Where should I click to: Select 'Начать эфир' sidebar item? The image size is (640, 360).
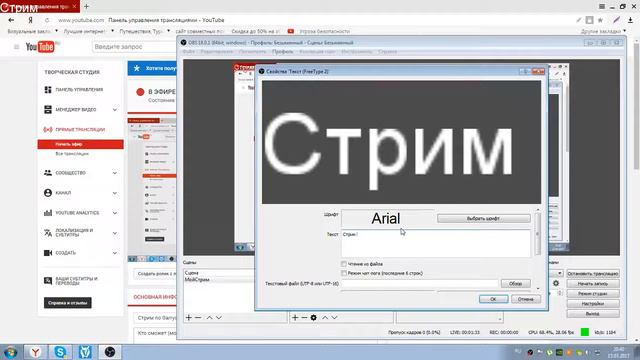(x=80, y=144)
